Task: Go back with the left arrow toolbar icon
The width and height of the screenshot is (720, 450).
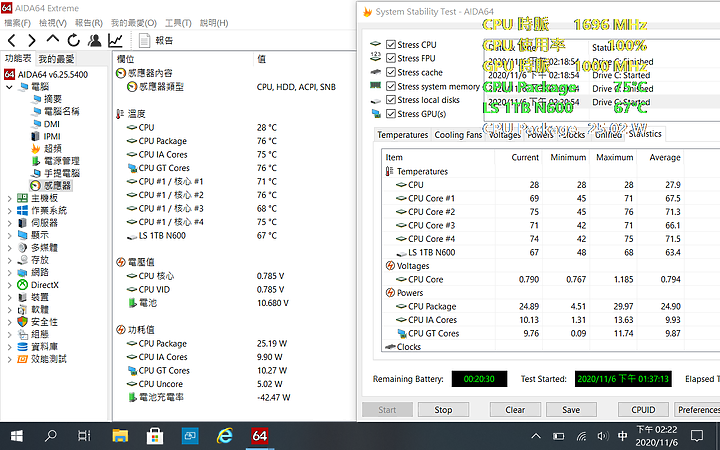Action: coord(12,40)
